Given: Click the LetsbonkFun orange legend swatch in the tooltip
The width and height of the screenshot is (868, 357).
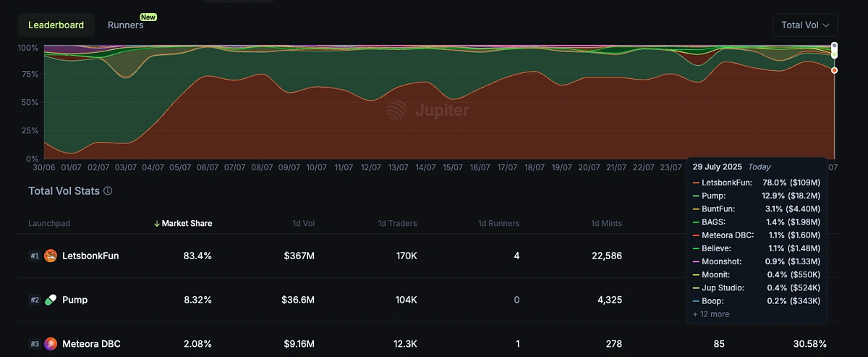Looking at the screenshot, I should click(x=696, y=183).
